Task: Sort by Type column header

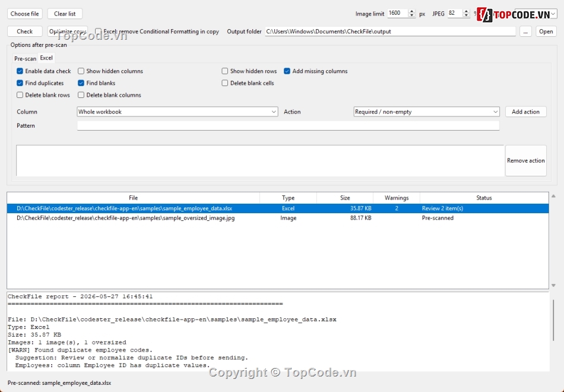Action: coord(288,198)
